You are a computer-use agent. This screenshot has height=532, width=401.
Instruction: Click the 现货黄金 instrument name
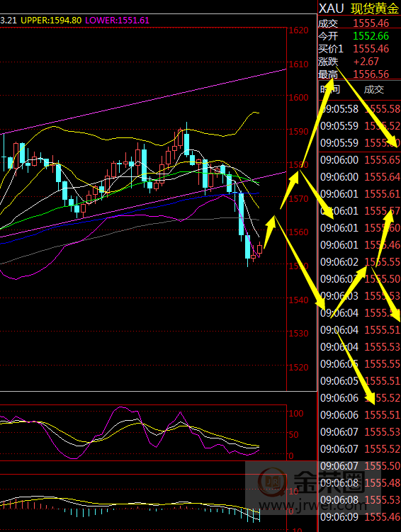click(375, 9)
